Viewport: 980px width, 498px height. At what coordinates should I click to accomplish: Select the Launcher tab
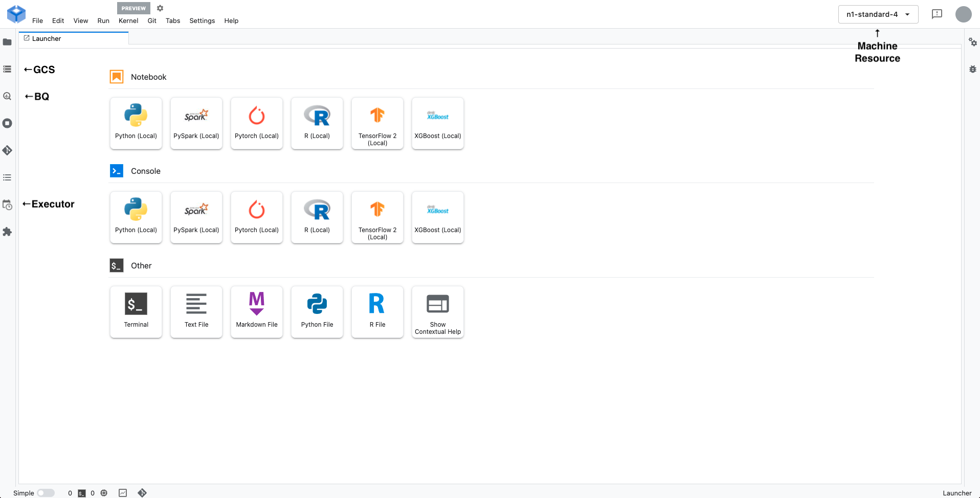pos(74,38)
